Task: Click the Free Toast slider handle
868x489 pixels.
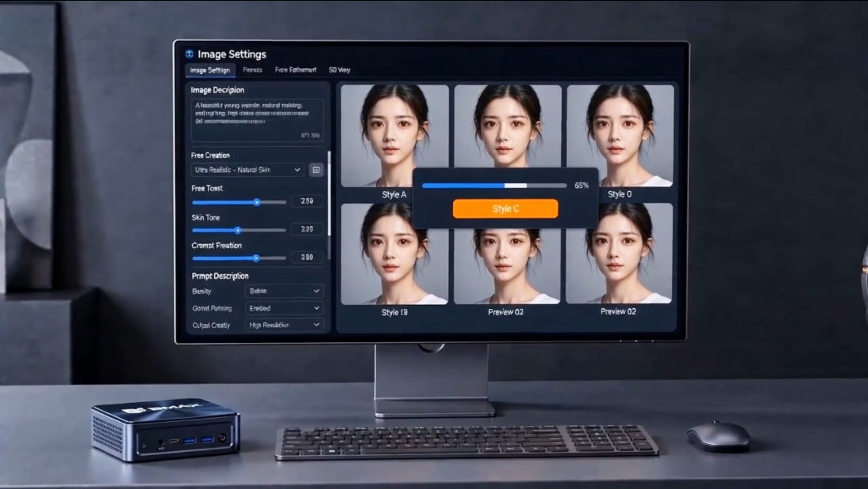Action: (257, 202)
